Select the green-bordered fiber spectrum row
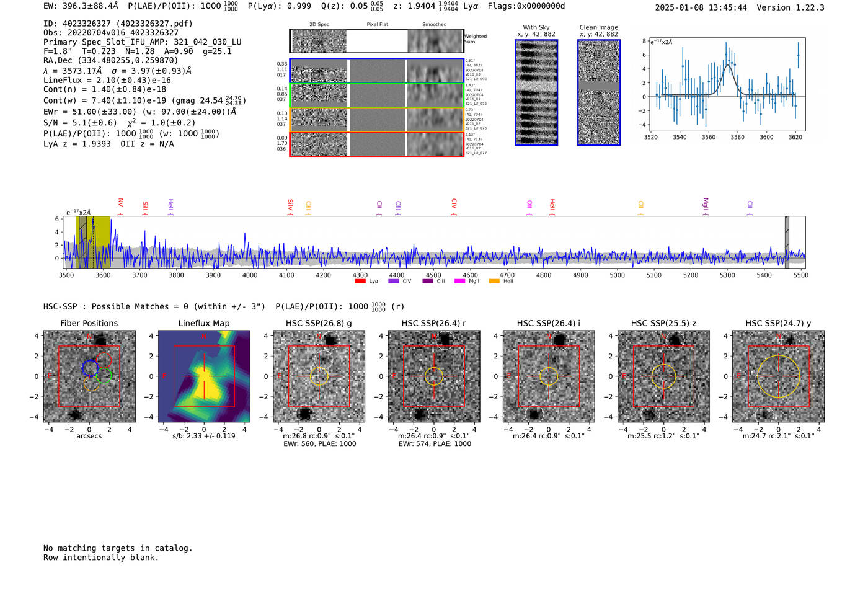Image resolution: width=868 pixels, height=591 pixels. click(x=376, y=96)
